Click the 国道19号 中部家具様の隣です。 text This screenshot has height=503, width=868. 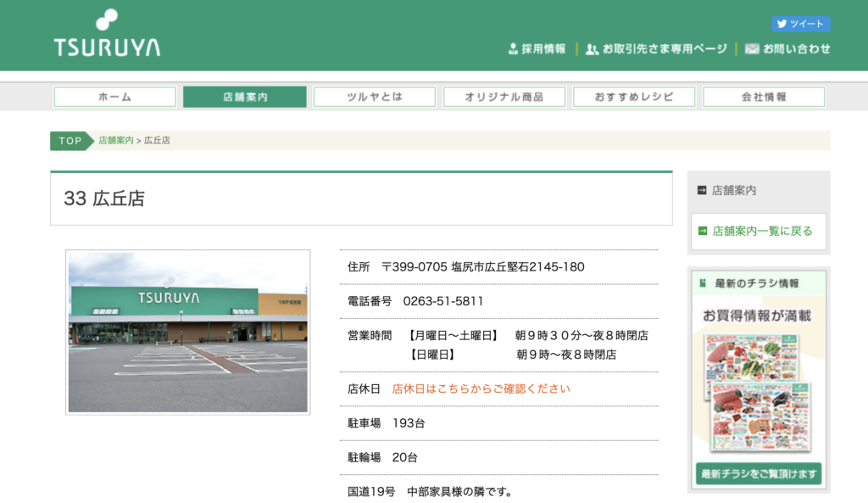point(430,492)
